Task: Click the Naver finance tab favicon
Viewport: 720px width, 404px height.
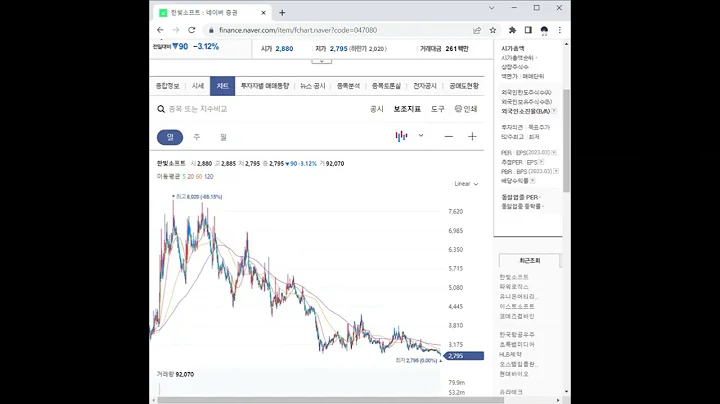Action: [163, 13]
